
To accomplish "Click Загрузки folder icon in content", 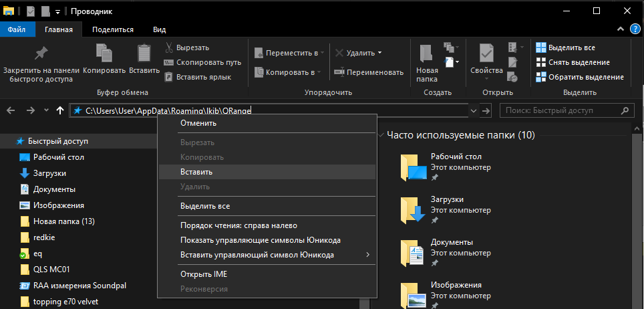I will point(414,210).
